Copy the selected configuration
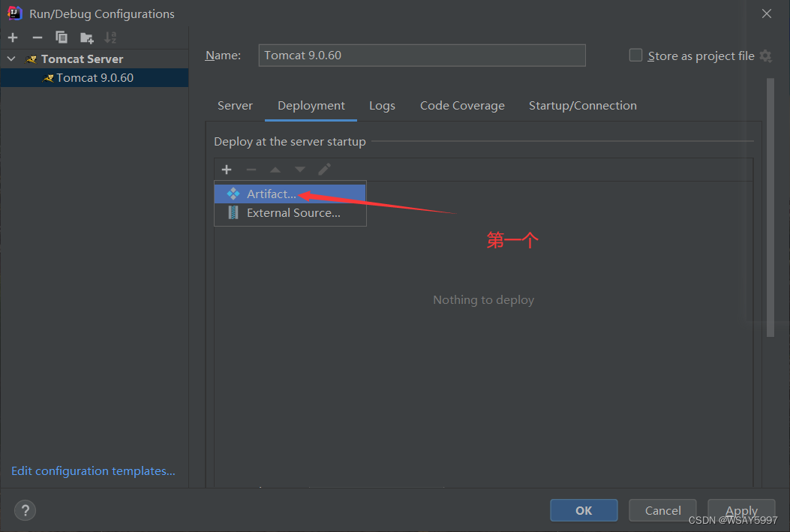Viewport: 790px width, 532px height. coord(62,38)
